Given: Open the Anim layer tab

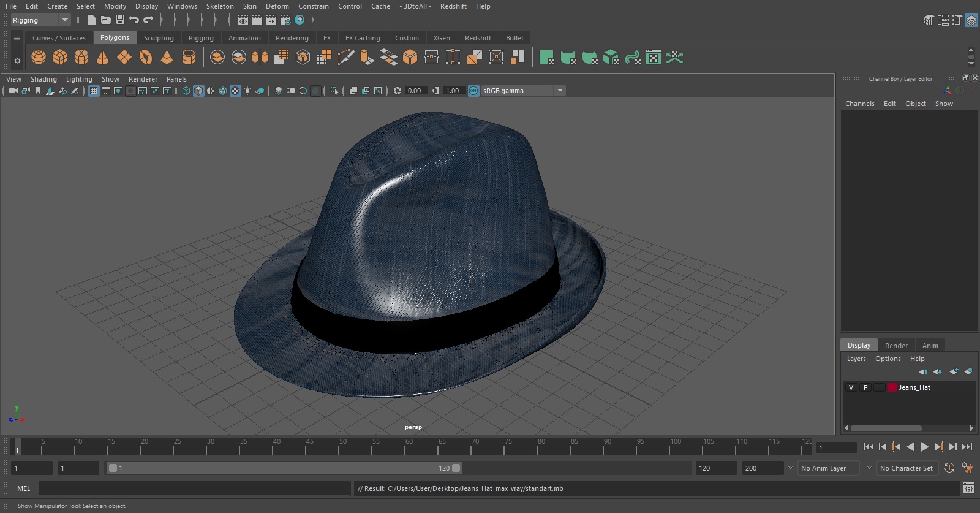Looking at the screenshot, I should [930, 346].
